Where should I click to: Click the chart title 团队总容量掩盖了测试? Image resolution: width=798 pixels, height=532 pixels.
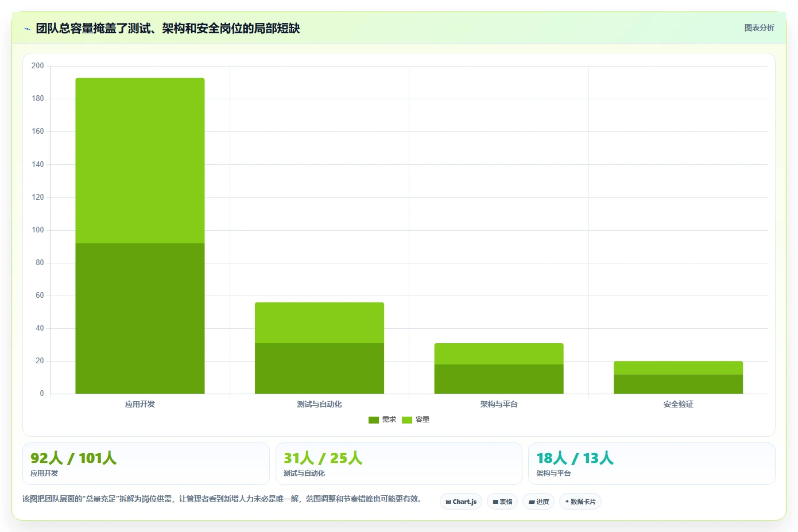point(168,28)
